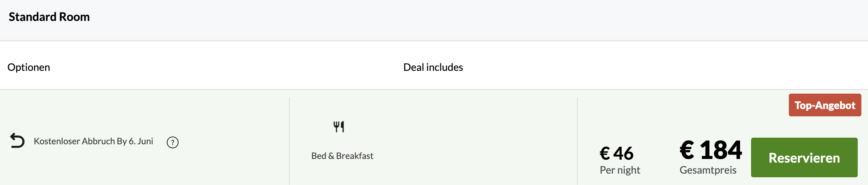The width and height of the screenshot is (868, 185).
Task: Select the Optionen column header
Action: point(29,67)
